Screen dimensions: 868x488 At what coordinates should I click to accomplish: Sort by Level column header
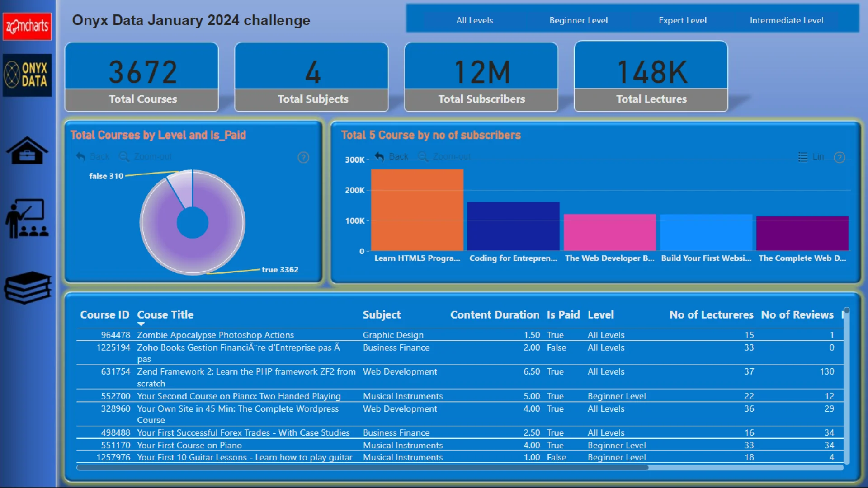point(600,314)
